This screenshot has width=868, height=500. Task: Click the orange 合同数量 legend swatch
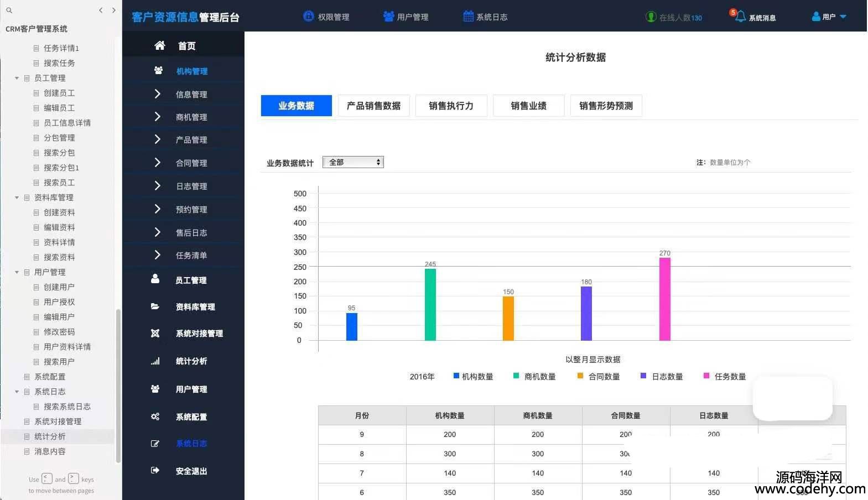tap(580, 376)
